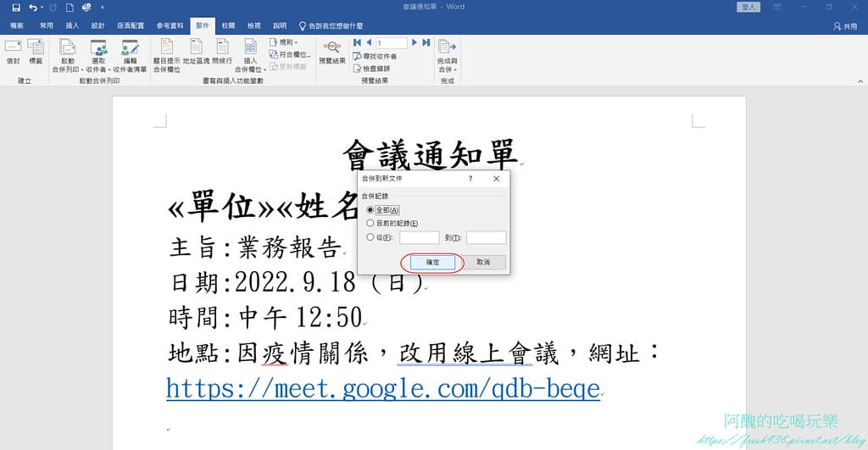Go to previous record arrow
Image resolution: width=868 pixels, height=450 pixels.
(369, 42)
